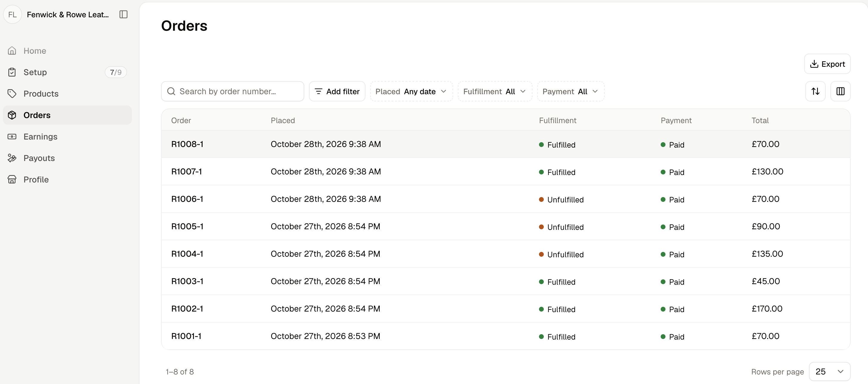Click the Placed column header

[283, 120]
